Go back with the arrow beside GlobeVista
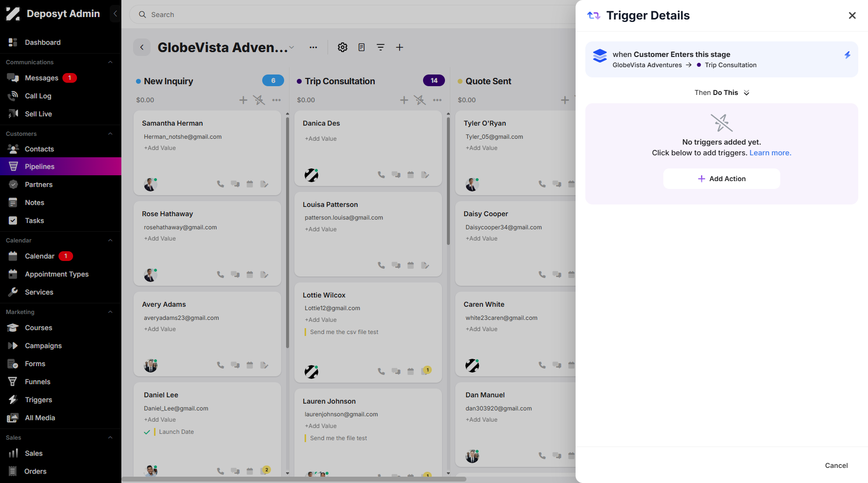This screenshot has height=483, width=868. (142, 47)
